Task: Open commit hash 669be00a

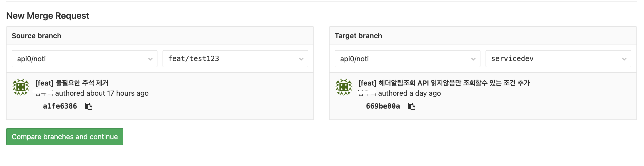Action: point(383,106)
